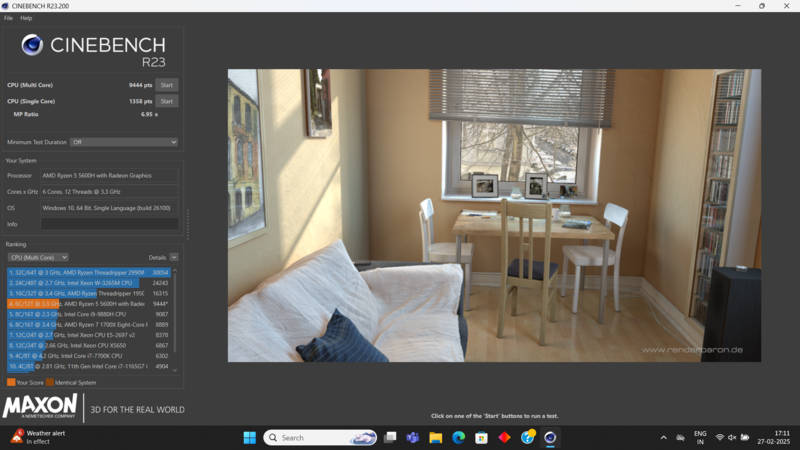
Task: Open Microsoft Store from taskbar
Action: tap(481, 438)
